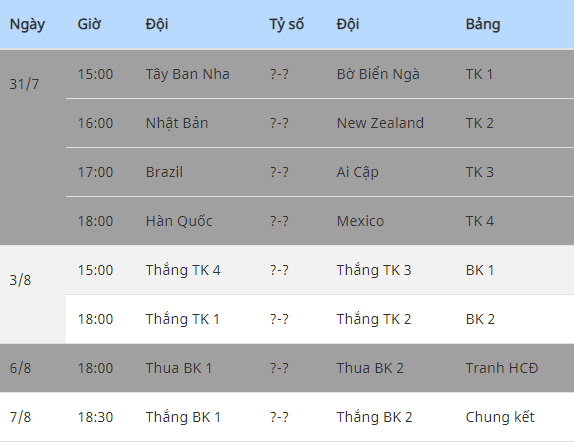The height and width of the screenshot is (443, 574).
Task: Click Thắng TK 1 in BK 2 row
Action: [183, 319]
